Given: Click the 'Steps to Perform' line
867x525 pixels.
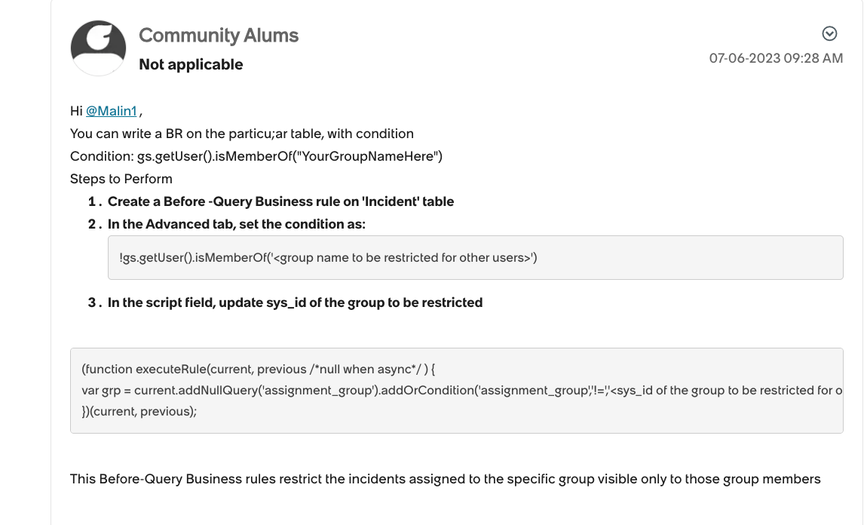Looking at the screenshot, I should point(121,179).
